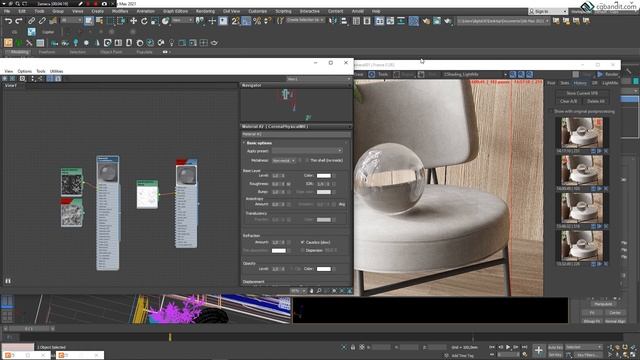Open the Metalness mode dropdown
Image resolution: width=640 pixels, height=360 pixels.
coord(283,160)
